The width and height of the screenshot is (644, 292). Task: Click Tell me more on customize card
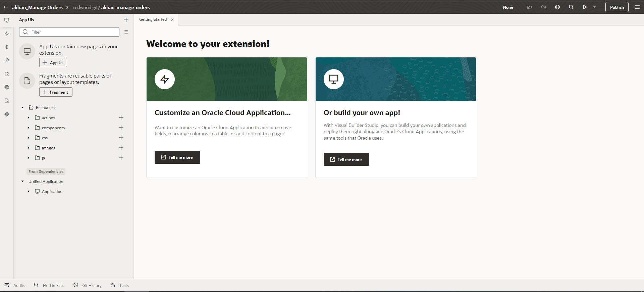[177, 157]
